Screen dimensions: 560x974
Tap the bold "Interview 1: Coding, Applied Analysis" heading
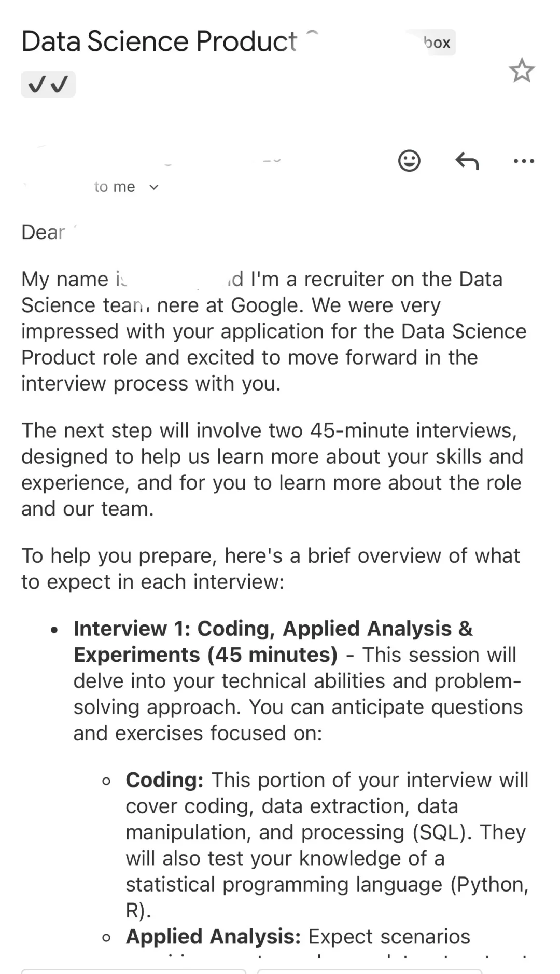(x=273, y=629)
